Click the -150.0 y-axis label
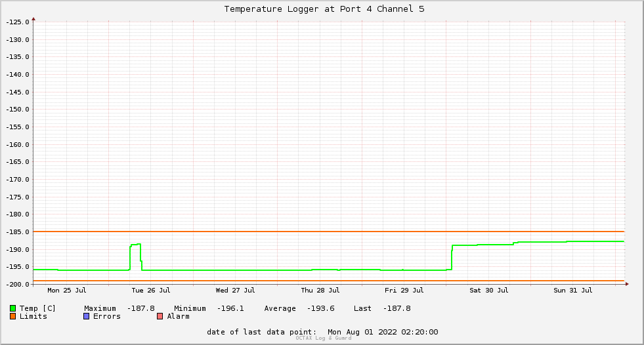This screenshot has width=644, height=345. [x=18, y=110]
